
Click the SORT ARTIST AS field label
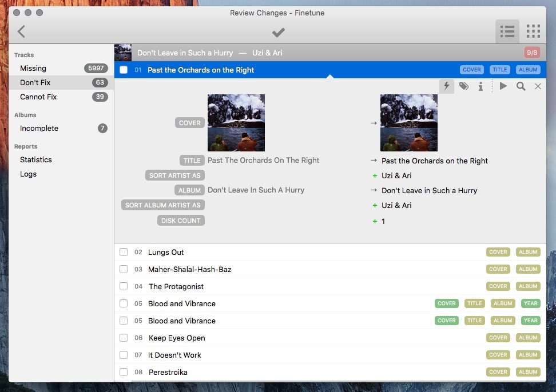(x=175, y=175)
